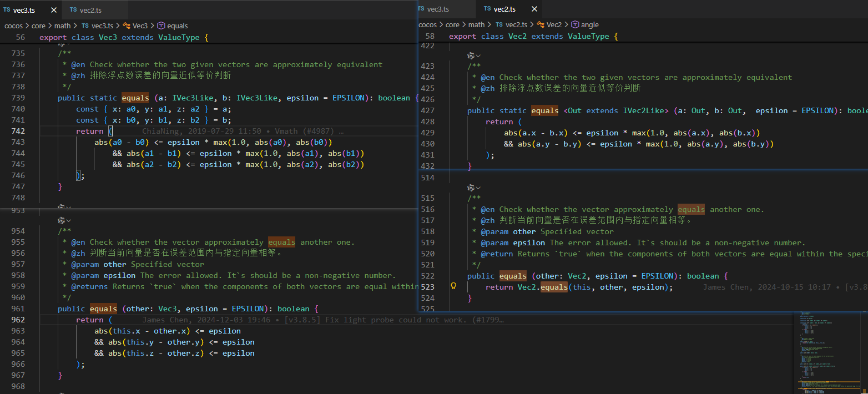Open the 'core' breadcrumb dropdown in right editor

[452, 24]
